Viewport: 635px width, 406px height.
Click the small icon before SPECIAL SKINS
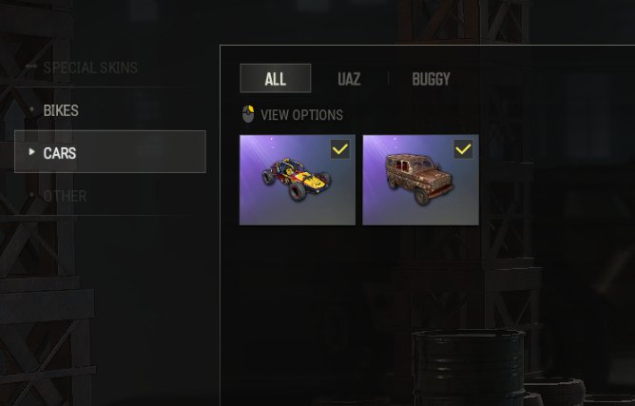(x=32, y=66)
